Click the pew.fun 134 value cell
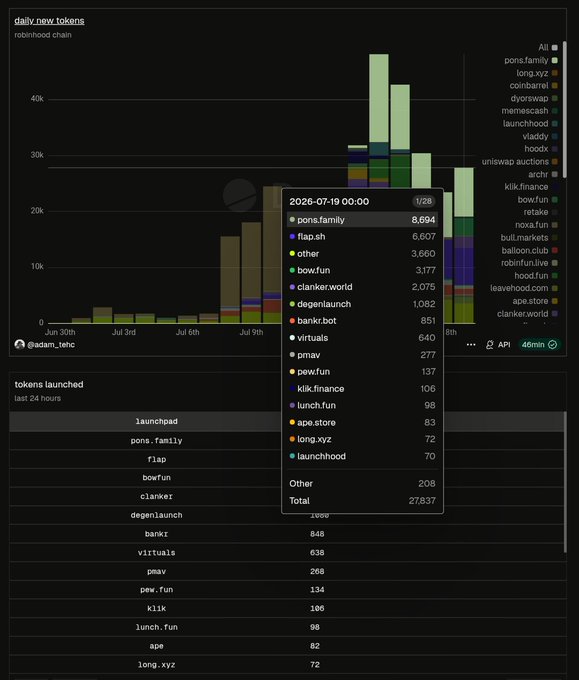Viewport: 579px width, 680px height. coord(317,590)
